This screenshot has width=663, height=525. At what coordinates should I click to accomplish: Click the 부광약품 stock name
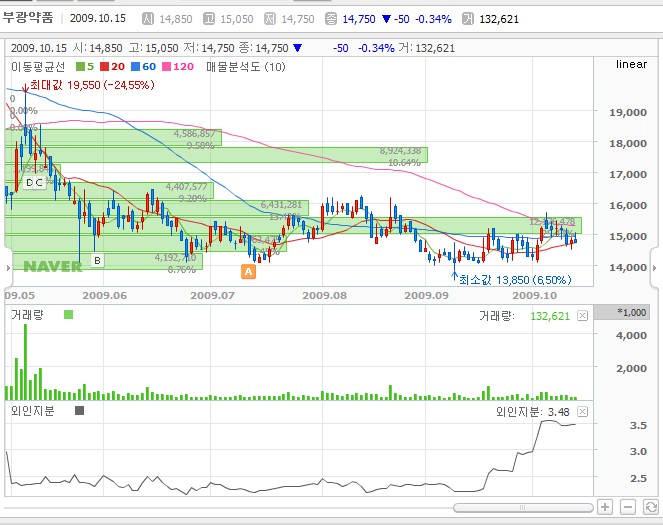(28, 18)
